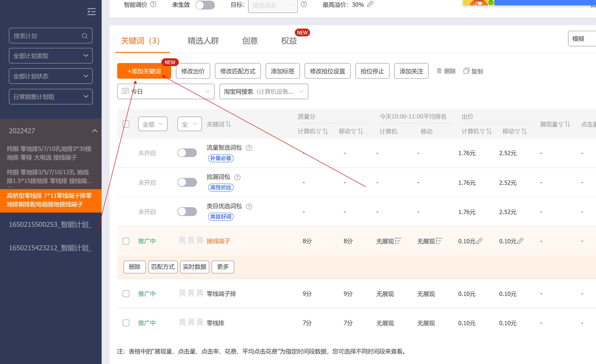Click the trash 删除 icon in toolbar

click(x=439, y=71)
